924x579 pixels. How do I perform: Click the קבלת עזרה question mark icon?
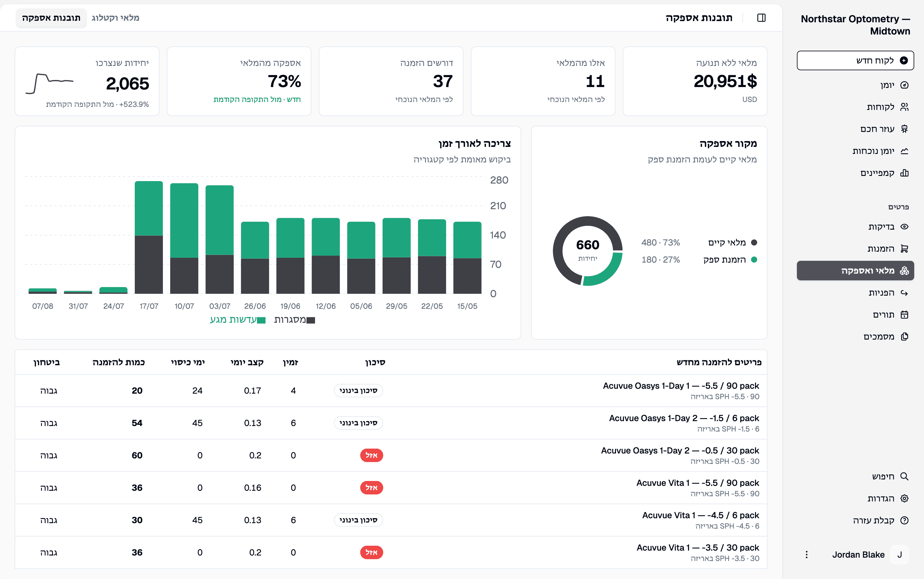click(x=904, y=520)
